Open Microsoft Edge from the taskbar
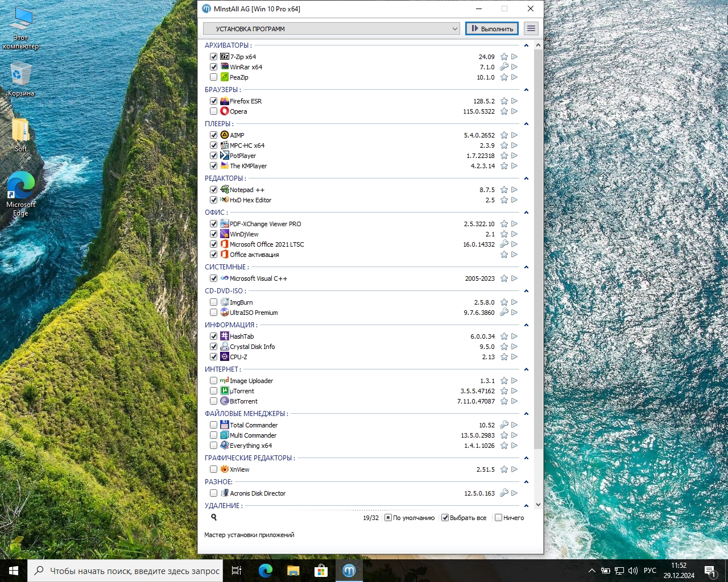Screen dimensions: 728x582 point(265,571)
